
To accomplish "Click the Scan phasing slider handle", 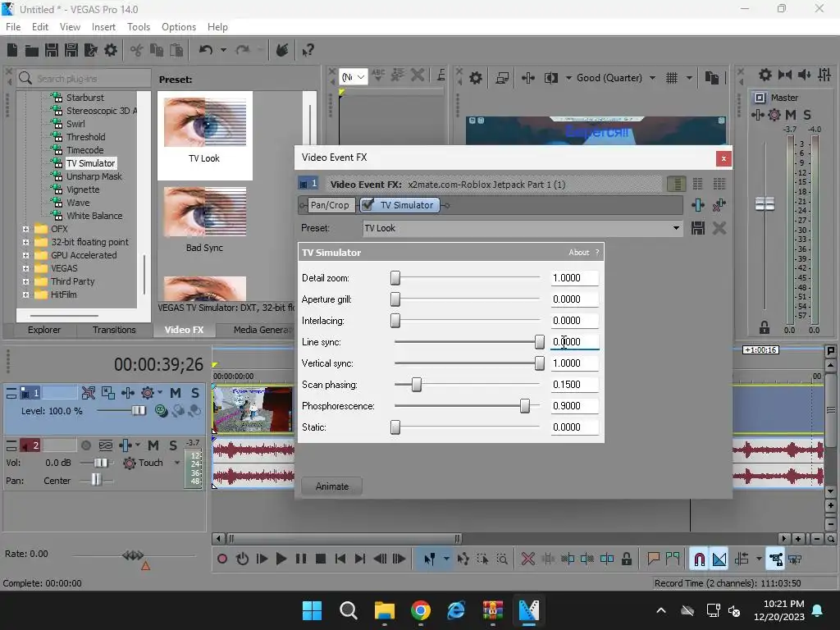I will tap(416, 385).
